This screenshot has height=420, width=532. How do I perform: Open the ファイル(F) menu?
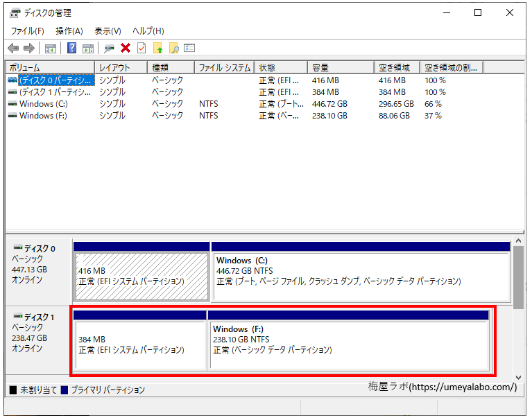pos(28,31)
